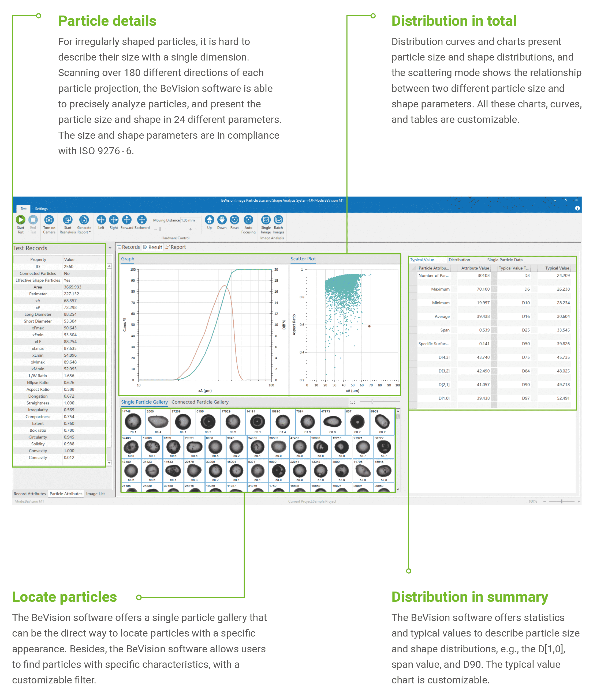The height and width of the screenshot is (700, 593).
Task: Move stage Left icon
Action: click(x=101, y=220)
